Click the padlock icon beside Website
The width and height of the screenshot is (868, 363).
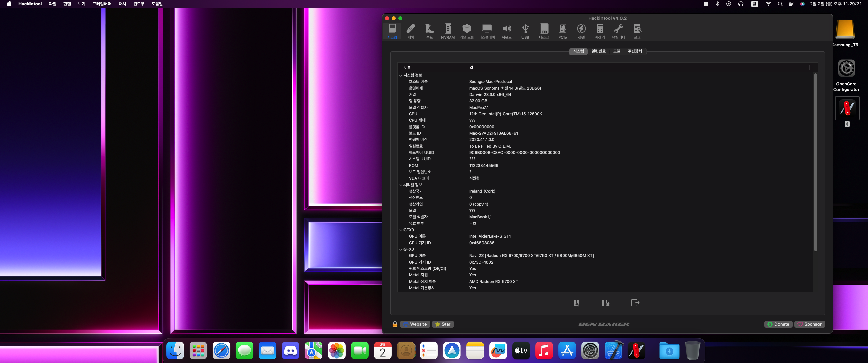click(395, 324)
